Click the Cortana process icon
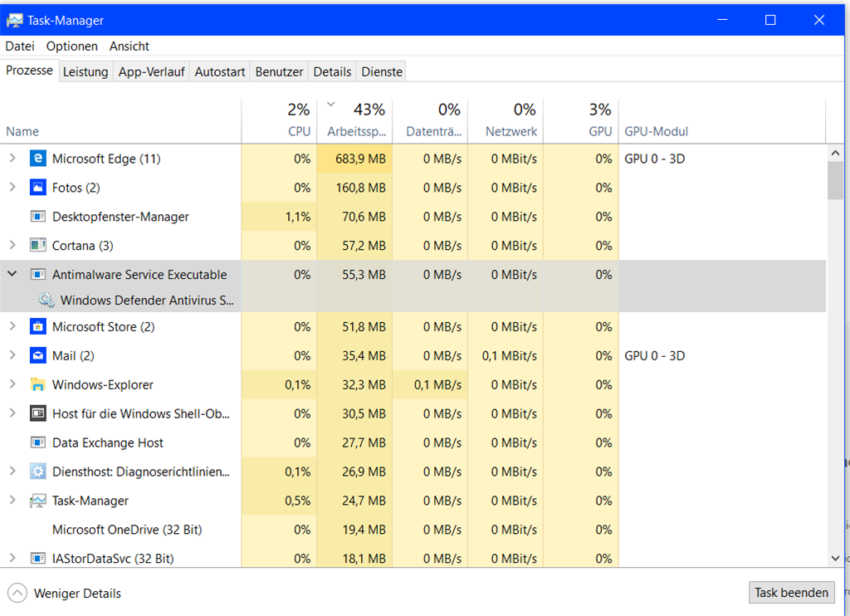850x616 pixels. [37, 245]
